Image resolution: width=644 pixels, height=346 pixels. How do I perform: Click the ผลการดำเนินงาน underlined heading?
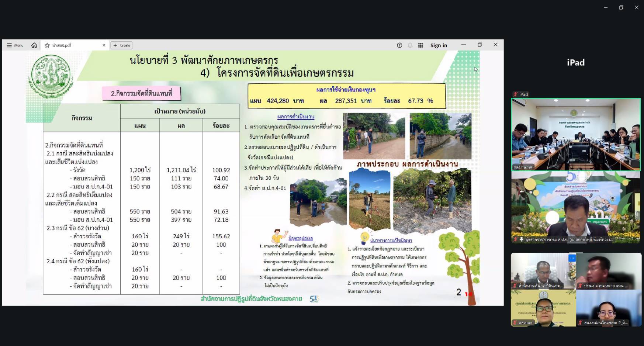(x=296, y=117)
